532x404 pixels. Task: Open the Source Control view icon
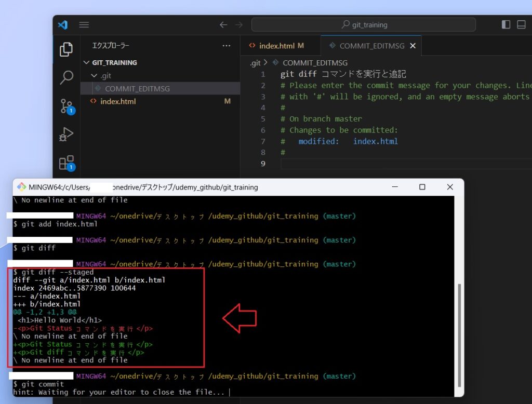click(66, 106)
